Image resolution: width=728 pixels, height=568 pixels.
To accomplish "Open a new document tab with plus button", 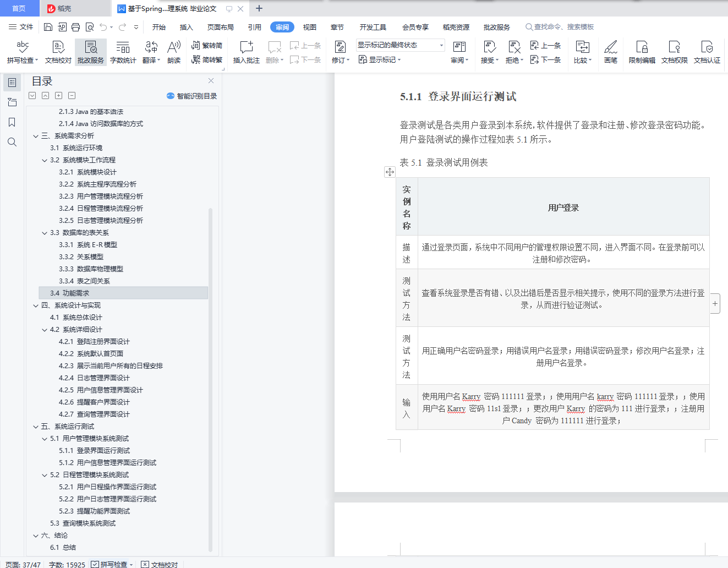I will (x=259, y=8).
